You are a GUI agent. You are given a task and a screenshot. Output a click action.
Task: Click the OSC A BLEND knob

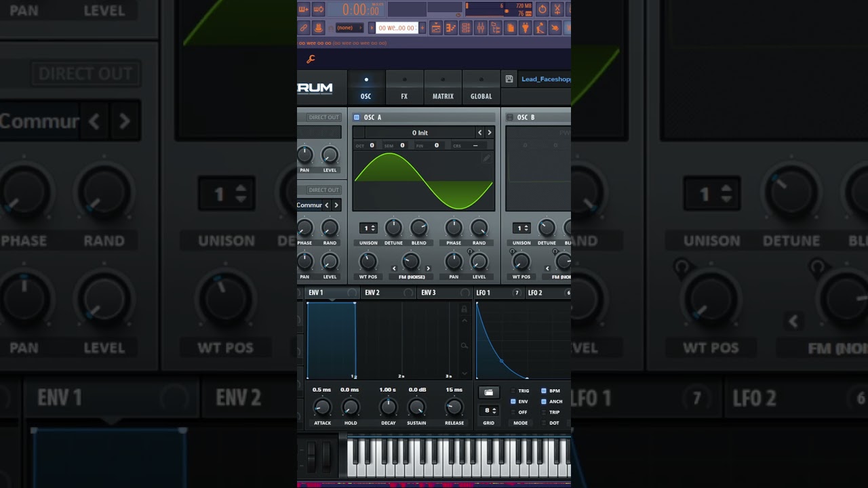coord(419,228)
